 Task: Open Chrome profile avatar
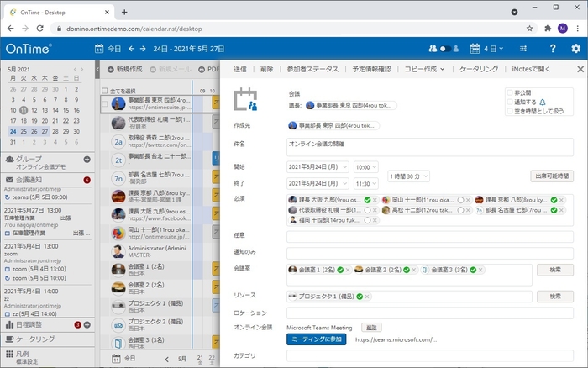point(563,29)
